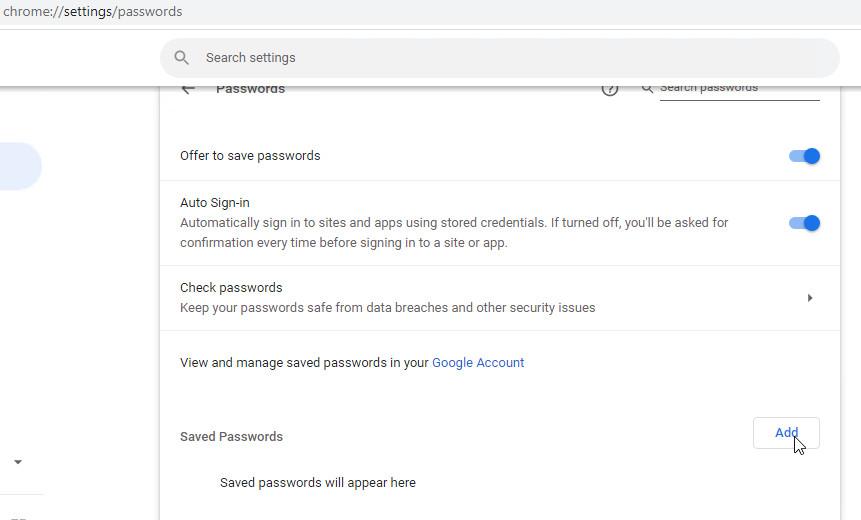Screen dimensions: 861x520
Task: Expand Check passwords with its right arrow
Action: point(810,298)
